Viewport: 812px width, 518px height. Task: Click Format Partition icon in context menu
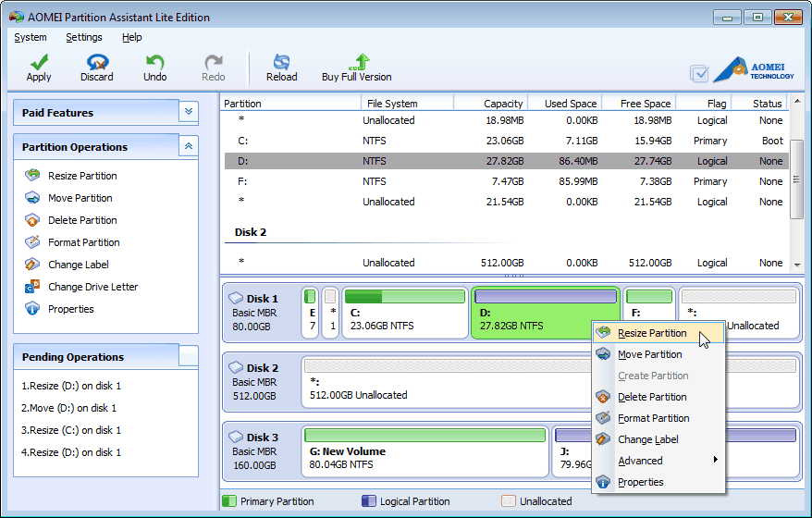pos(603,417)
